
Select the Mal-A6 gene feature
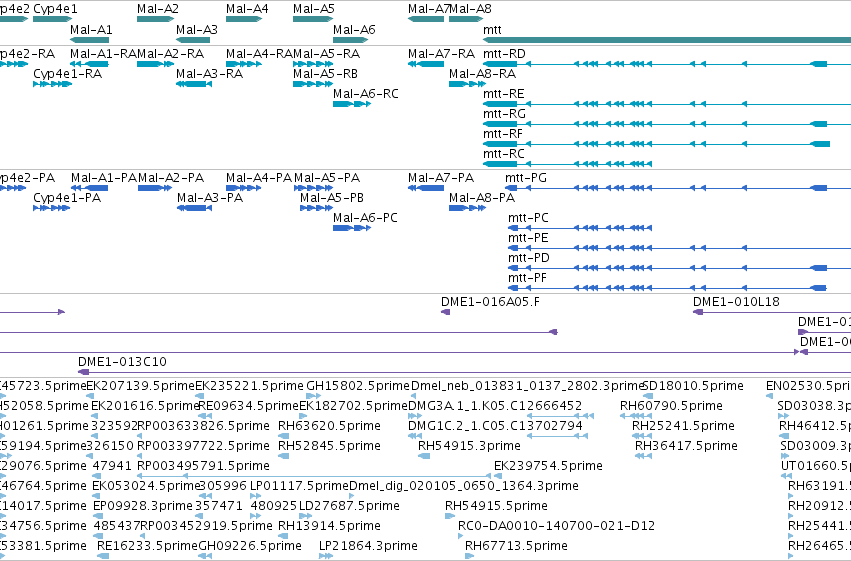351,40
